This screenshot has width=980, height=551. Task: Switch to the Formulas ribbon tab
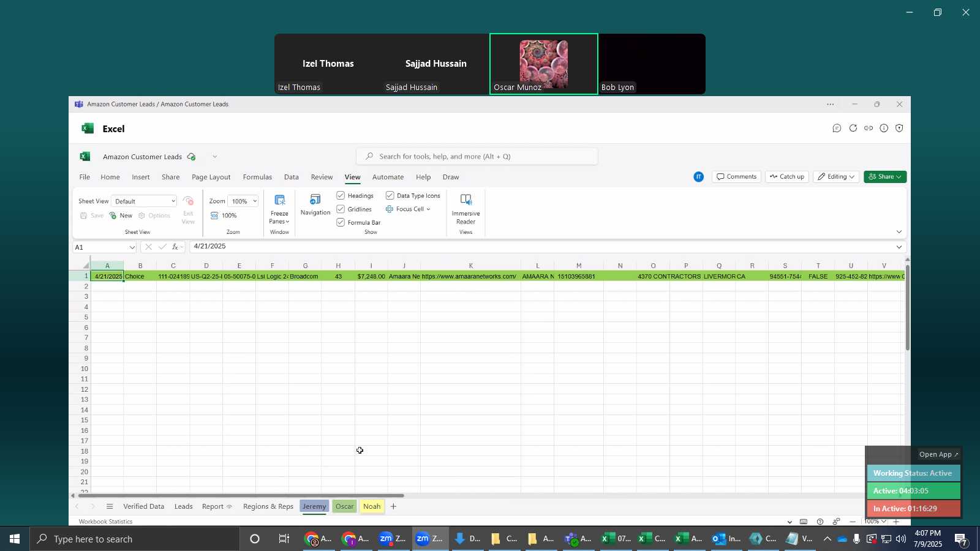click(257, 177)
